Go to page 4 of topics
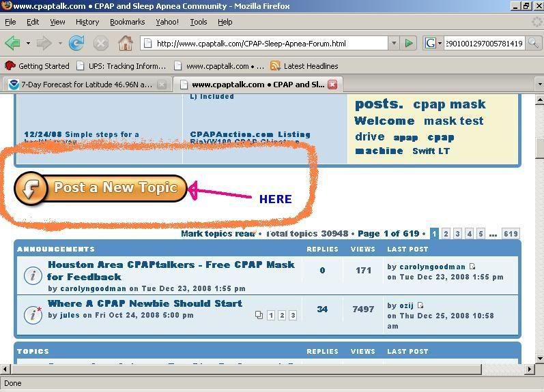 [470, 234]
